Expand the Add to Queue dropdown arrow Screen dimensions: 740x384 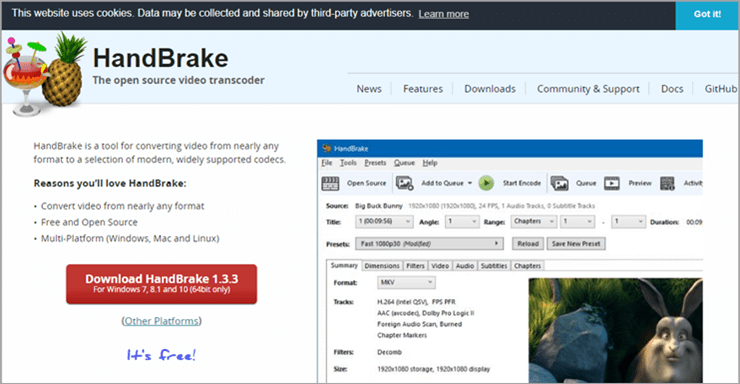tap(470, 183)
